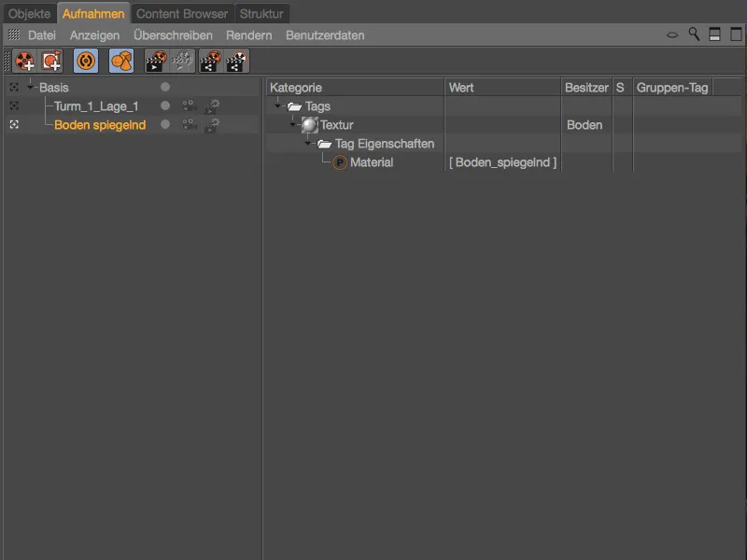Click the new-window panel icon at top right
This screenshot has height=560, width=747.
coord(736,35)
